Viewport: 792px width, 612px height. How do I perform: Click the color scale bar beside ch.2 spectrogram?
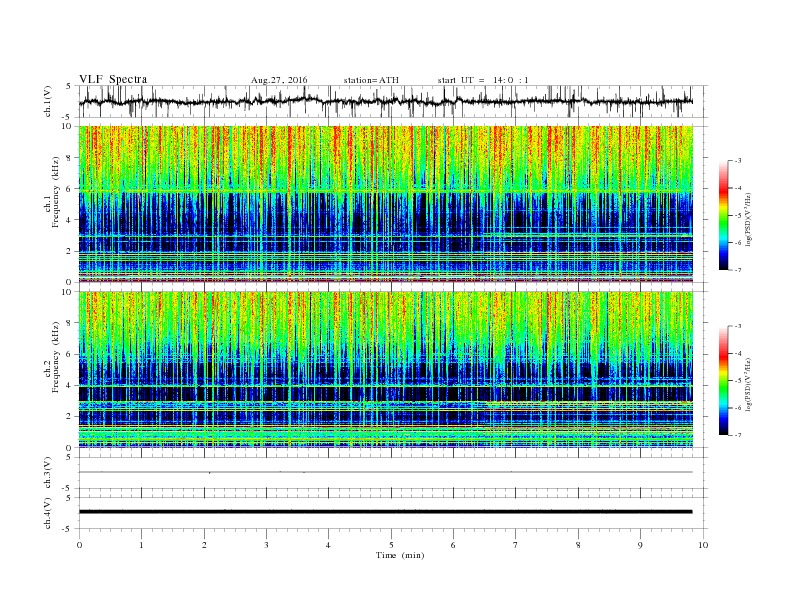tap(724, 380)
